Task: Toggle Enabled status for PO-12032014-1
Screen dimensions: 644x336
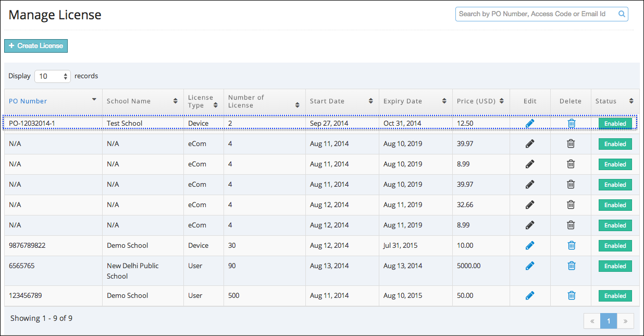Action: coord(615,124)
